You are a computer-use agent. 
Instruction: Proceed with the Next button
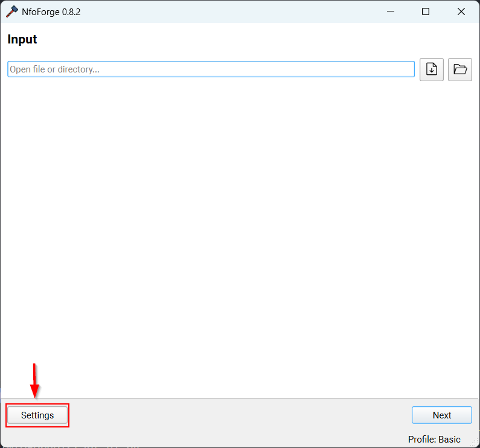click(442, 415)
